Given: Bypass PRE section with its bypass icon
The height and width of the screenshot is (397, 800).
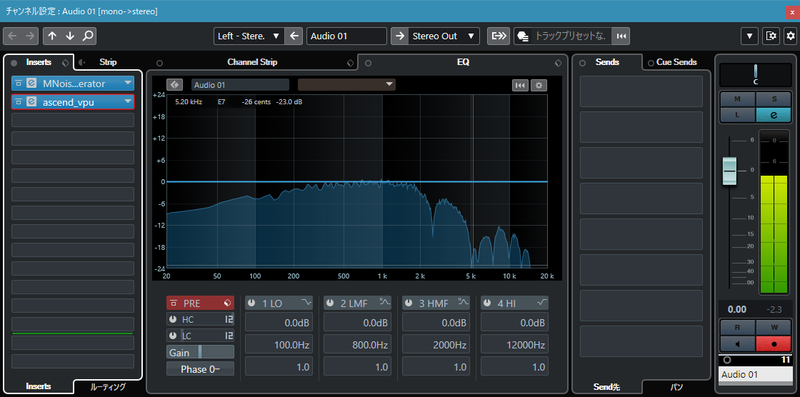Looking at the screenshot, I should (174, 303).
